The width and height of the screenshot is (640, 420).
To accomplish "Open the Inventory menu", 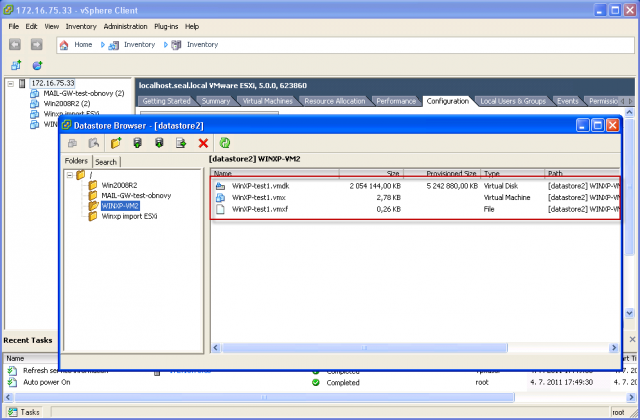I will (81, 27).
